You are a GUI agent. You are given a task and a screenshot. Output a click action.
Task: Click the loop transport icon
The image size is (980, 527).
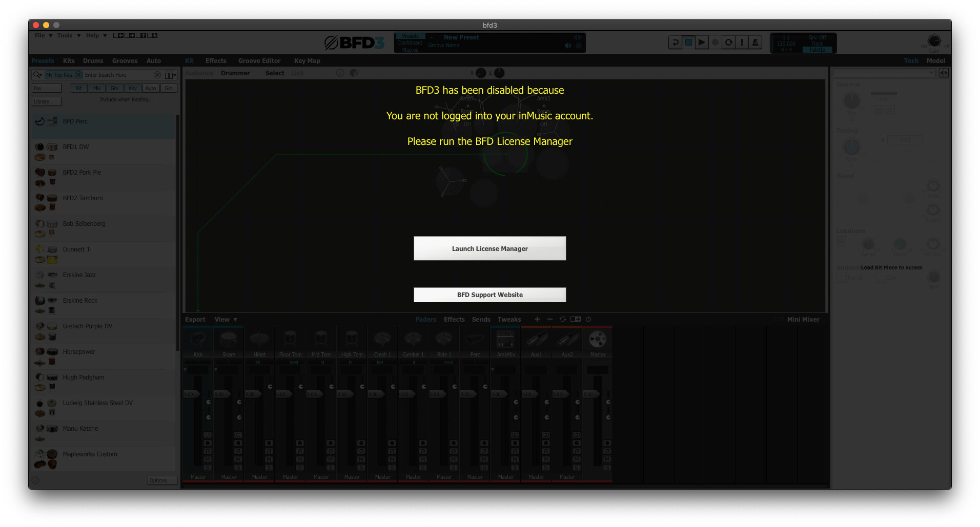point(728,43)
